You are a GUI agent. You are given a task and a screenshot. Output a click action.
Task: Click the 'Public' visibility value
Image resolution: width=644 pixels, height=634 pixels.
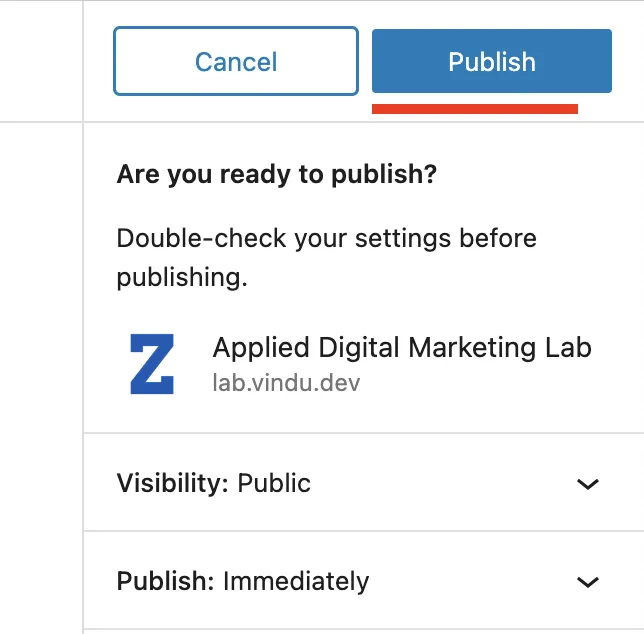274,483
